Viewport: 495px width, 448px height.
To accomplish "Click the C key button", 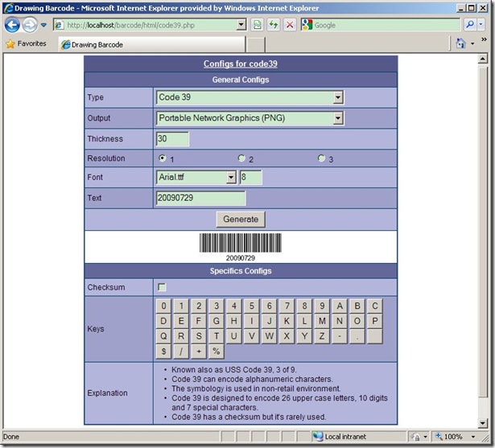I will [x=375, y=306].
